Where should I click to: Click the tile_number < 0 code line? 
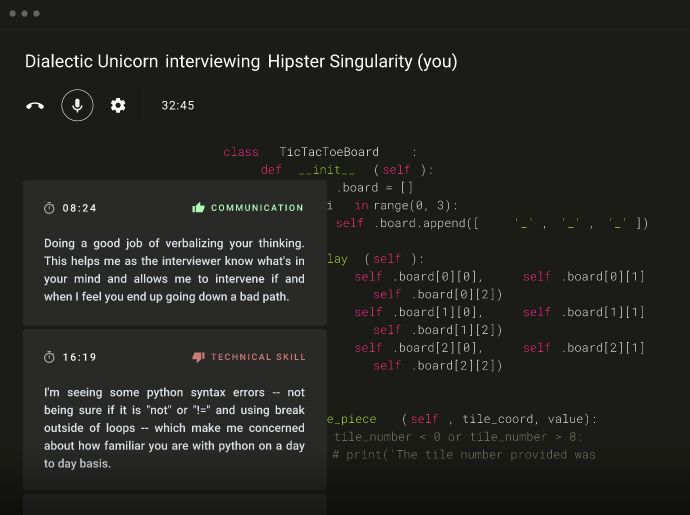pyautogui.click(x=458, y=437)
